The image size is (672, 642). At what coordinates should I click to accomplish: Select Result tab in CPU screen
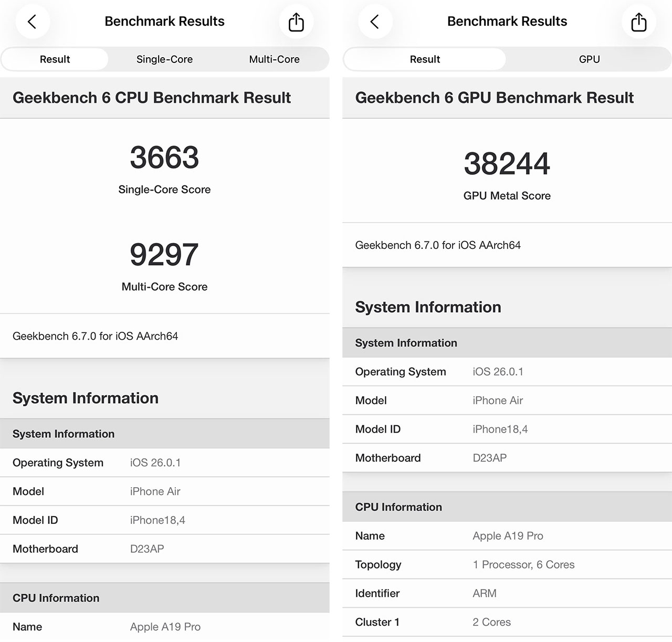point(55,59)
